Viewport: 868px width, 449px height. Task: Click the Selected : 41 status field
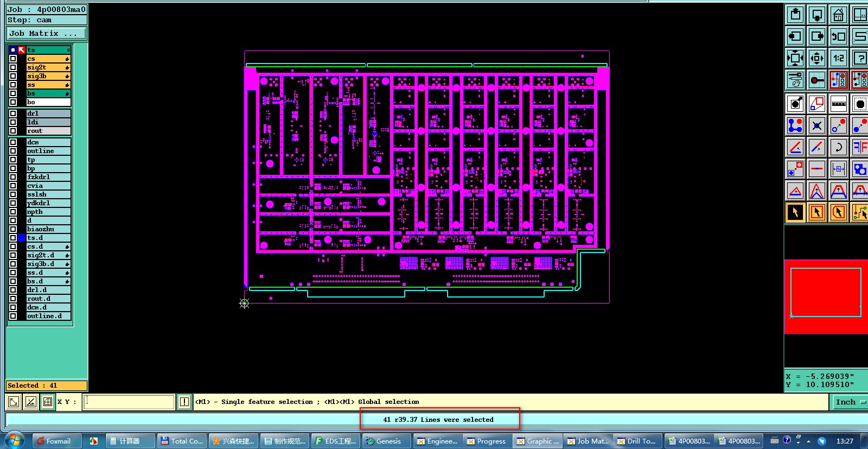pos(47,385)
